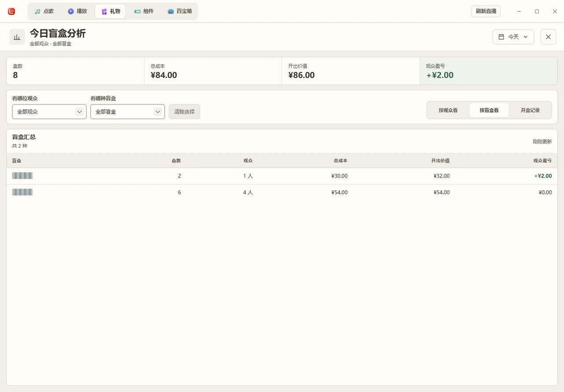The width and height of the screenshot is (564, 392).
Task: Click the toolbox icon beside 百宝箱
Action: (x=171, y=11)
